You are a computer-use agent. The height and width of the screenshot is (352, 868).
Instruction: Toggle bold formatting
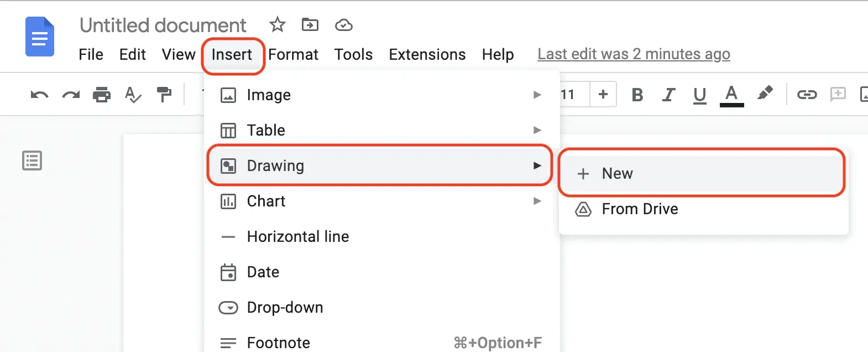click(637, 95)
